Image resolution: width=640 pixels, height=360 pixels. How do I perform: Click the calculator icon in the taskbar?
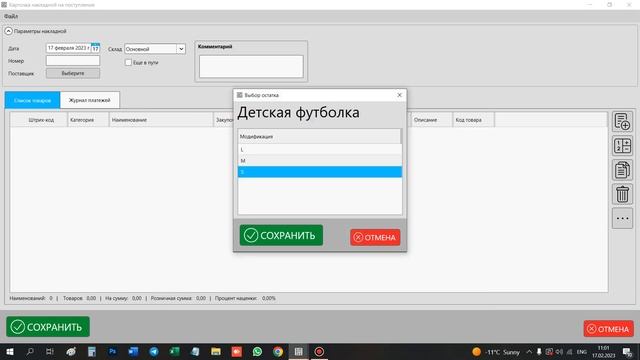(x=91, y=351)
